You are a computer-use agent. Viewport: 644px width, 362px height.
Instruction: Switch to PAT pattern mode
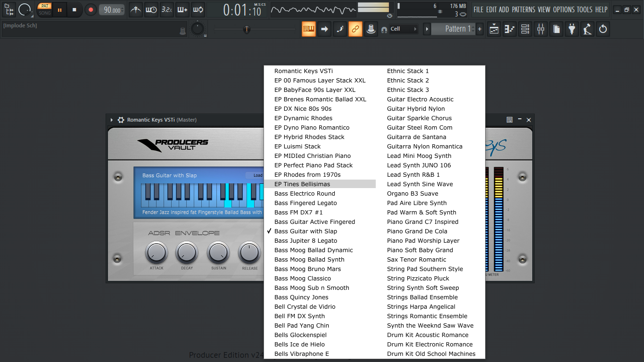coord(45,6)
